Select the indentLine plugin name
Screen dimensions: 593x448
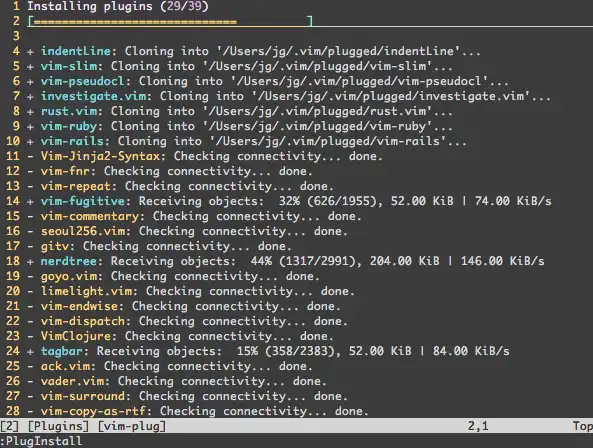tap(76, 51)
